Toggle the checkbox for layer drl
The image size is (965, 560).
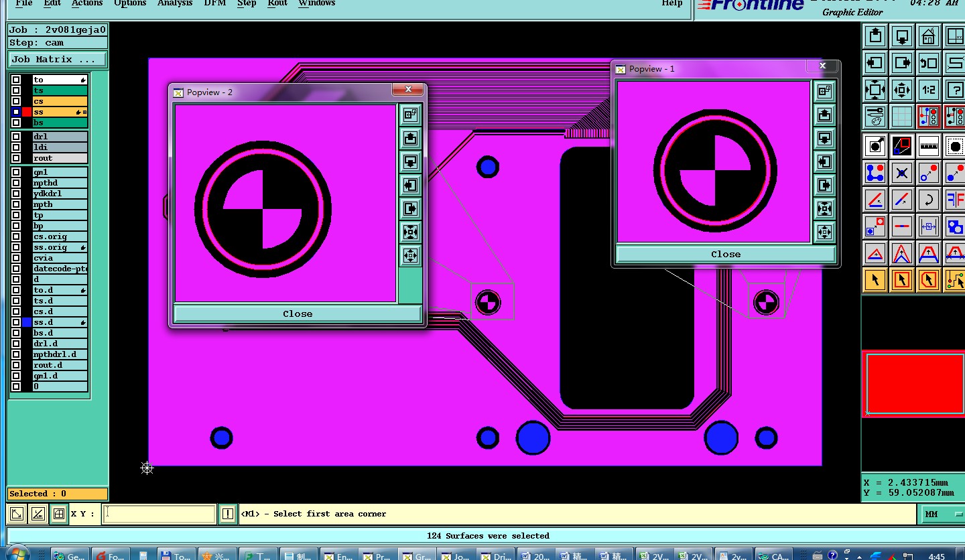(x=15, y=137)
